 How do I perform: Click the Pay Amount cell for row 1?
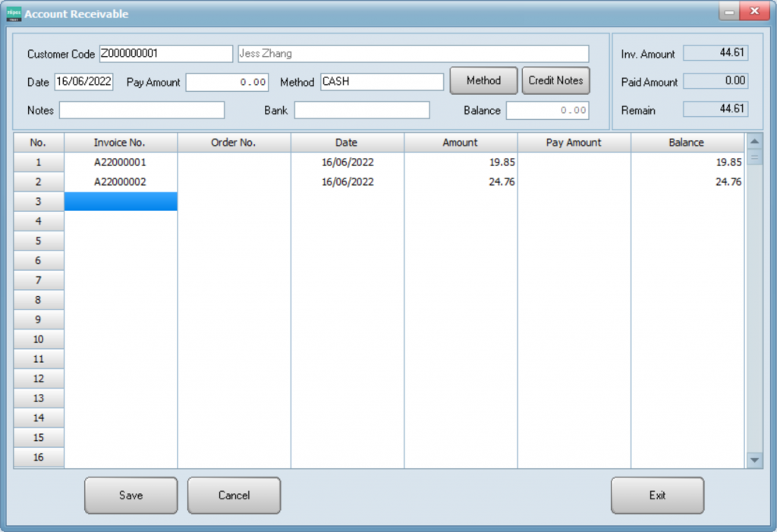click(574, 162)
